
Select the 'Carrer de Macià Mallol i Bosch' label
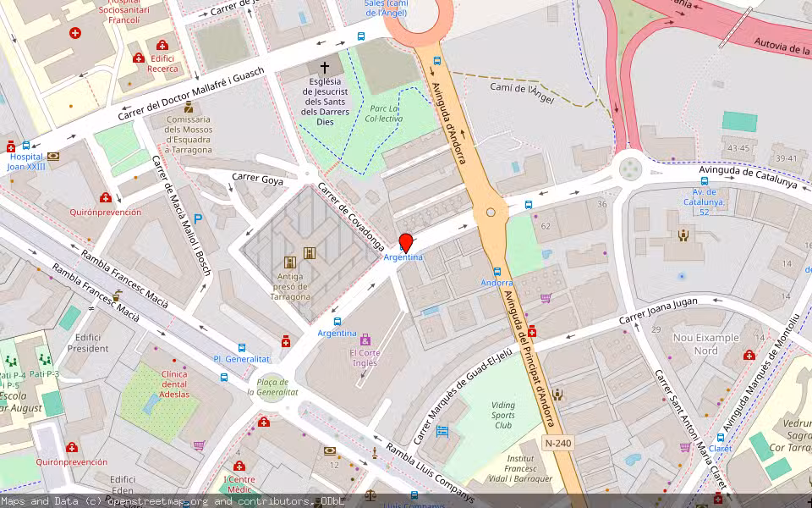point(181,214)
